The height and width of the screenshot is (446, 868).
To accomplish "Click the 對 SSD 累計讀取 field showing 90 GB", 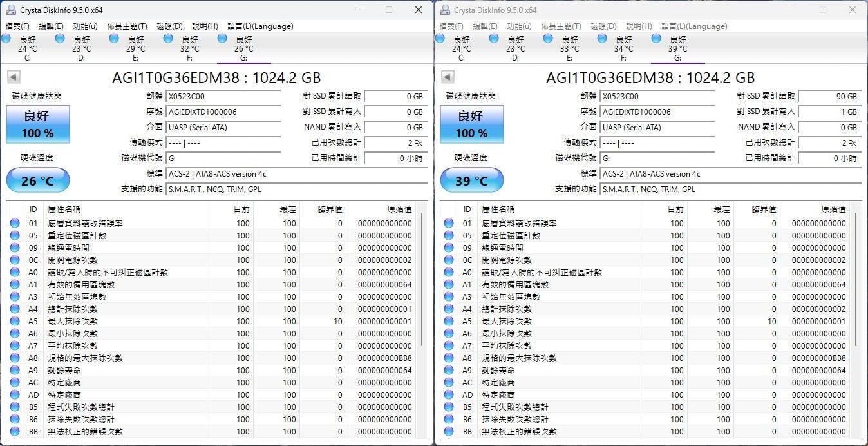I will coord(829,97).
